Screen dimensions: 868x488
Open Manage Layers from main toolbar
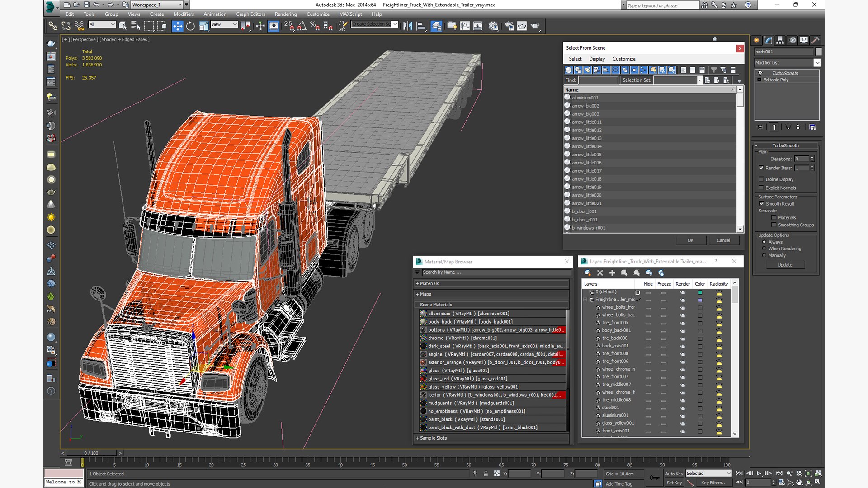point(436,26)
